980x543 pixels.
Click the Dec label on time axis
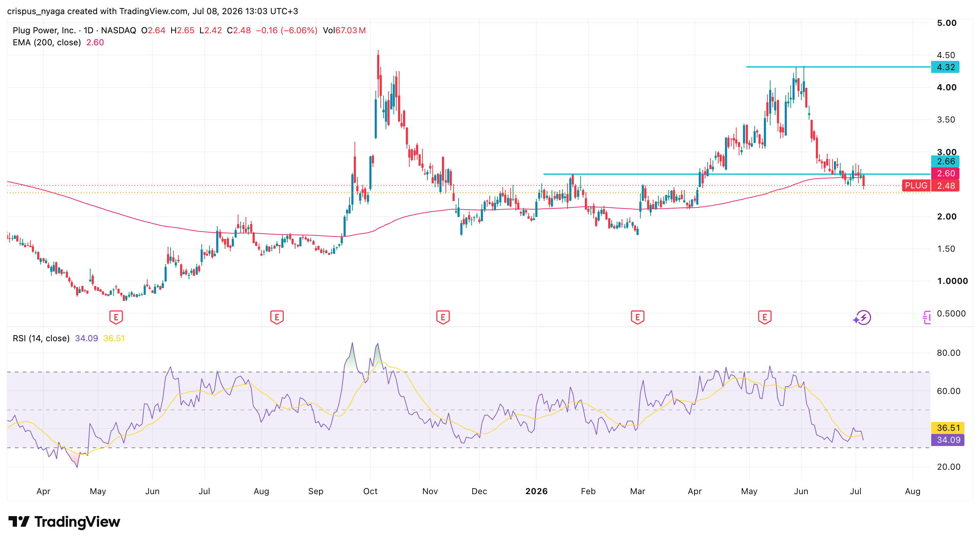click(x=479, y=491)
